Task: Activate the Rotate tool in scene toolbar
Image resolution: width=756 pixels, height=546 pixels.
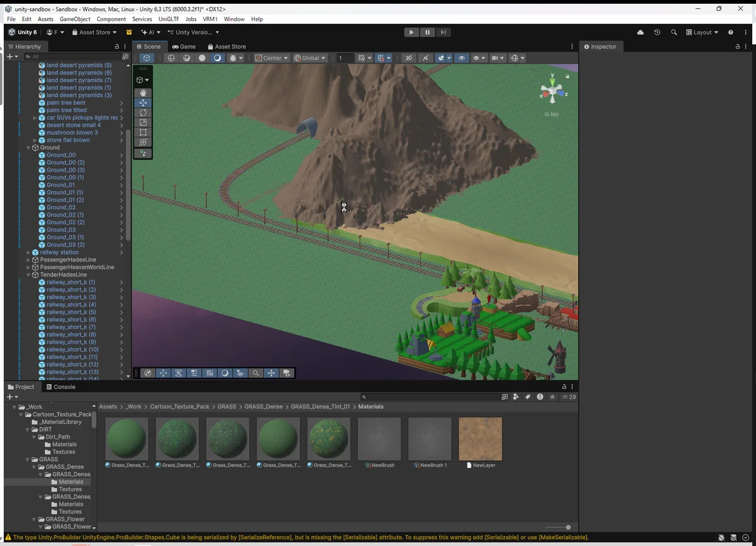Action: pos(143,113)
